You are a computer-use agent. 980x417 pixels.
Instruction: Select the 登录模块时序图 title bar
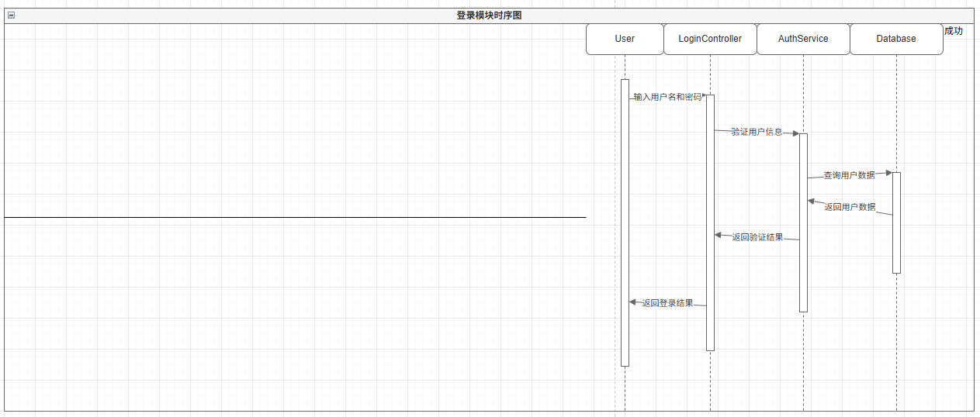click(489, 16)
